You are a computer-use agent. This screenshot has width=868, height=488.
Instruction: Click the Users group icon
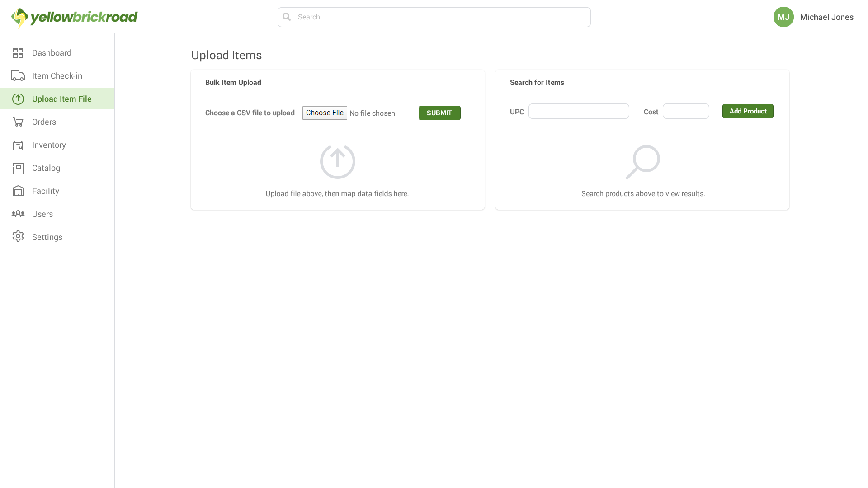click(x=18, y=214)
